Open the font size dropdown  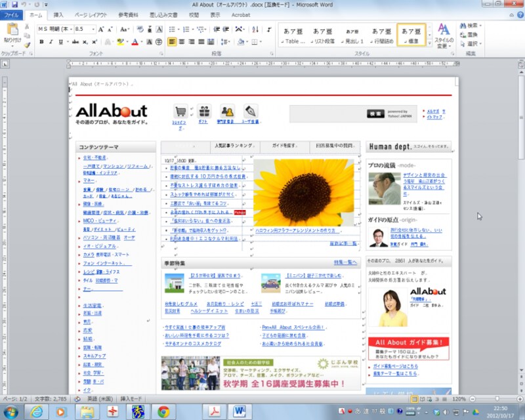pyautogui.click(x=93, y=30)
